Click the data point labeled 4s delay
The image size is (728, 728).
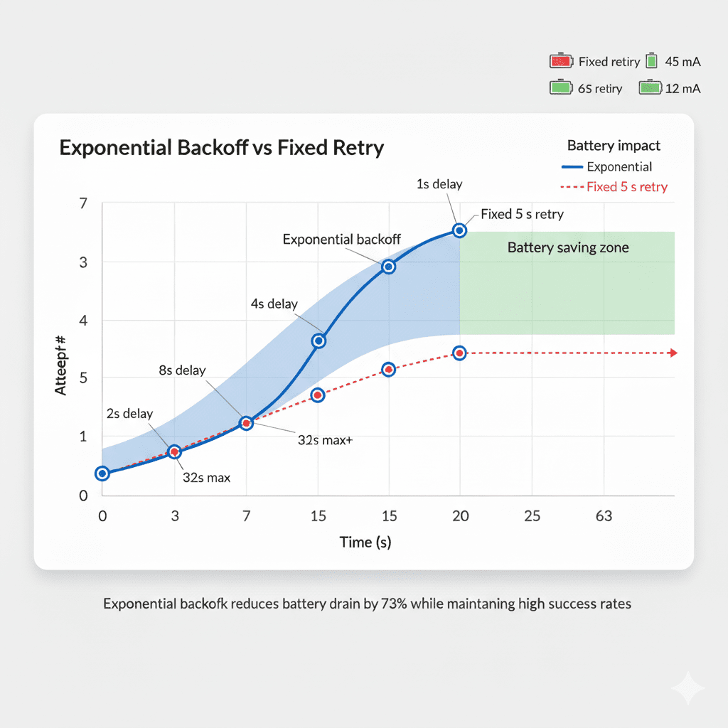tap(318, 341)
